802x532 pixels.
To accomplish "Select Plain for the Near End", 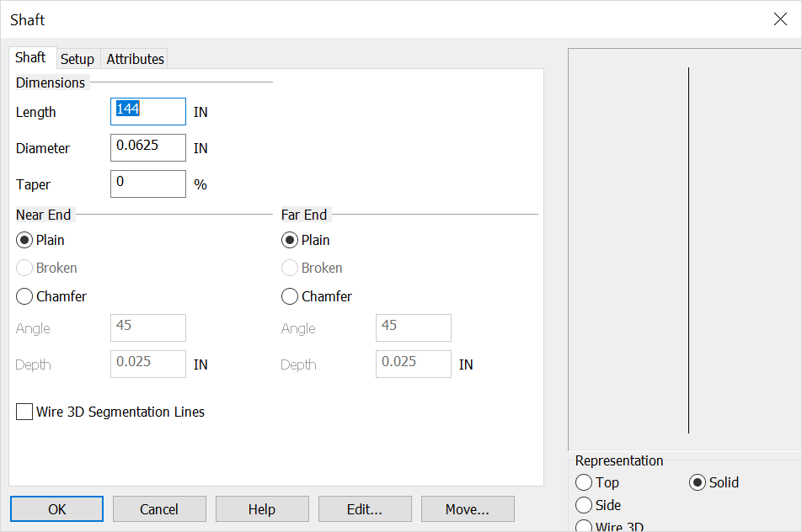I will [x=24, y=239].
